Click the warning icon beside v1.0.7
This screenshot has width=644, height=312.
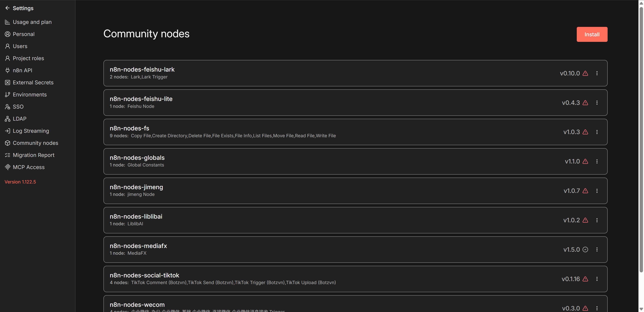(585, 191)
